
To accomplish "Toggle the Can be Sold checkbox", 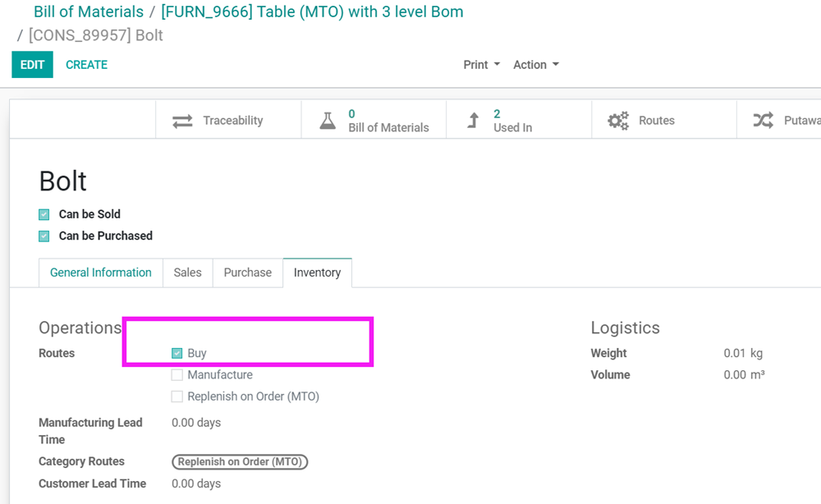I will (x=44, y=215).
